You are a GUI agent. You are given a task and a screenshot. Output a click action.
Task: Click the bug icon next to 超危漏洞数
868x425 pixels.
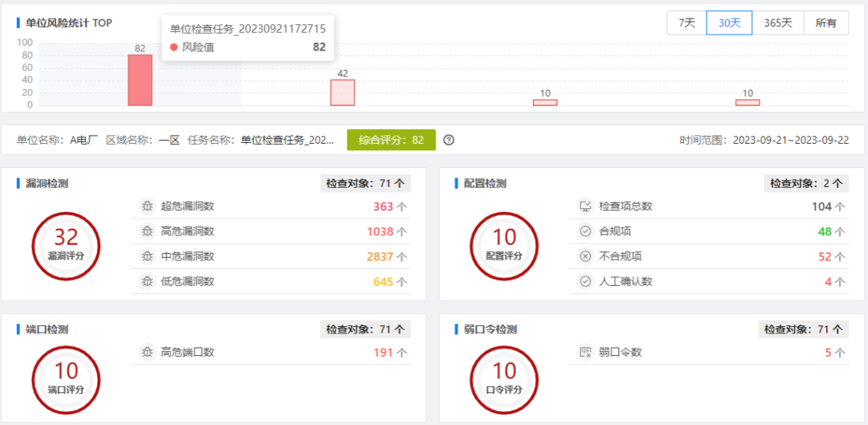(x=146, y=206)
